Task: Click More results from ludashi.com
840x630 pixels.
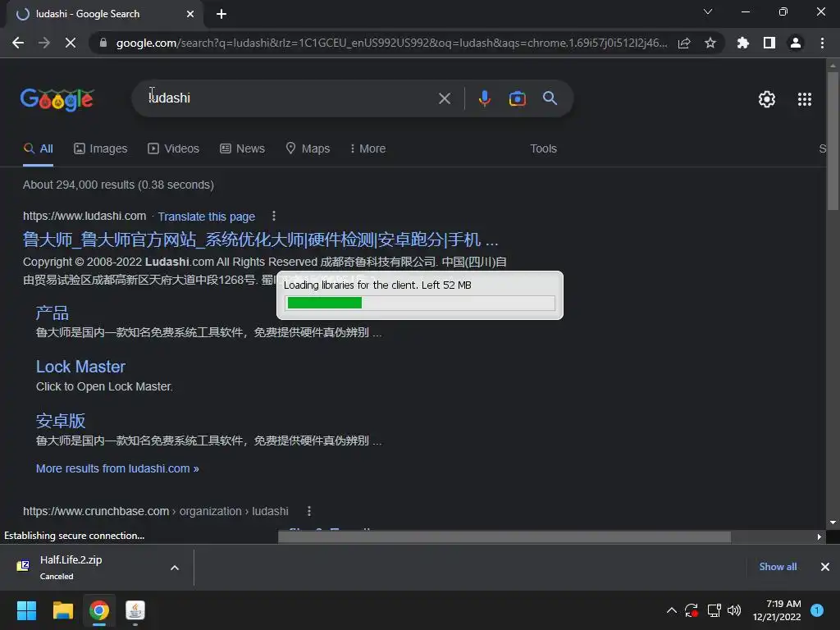Action: [x=117, y=468]
